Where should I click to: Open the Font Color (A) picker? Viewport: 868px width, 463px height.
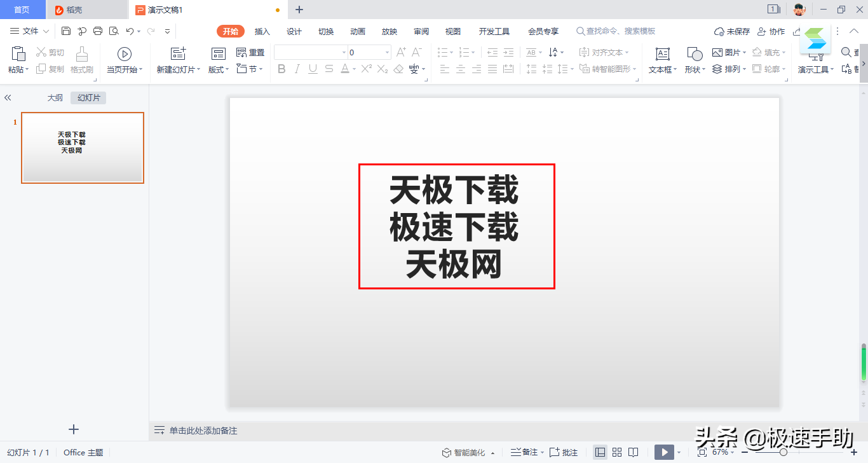point(344,69)
